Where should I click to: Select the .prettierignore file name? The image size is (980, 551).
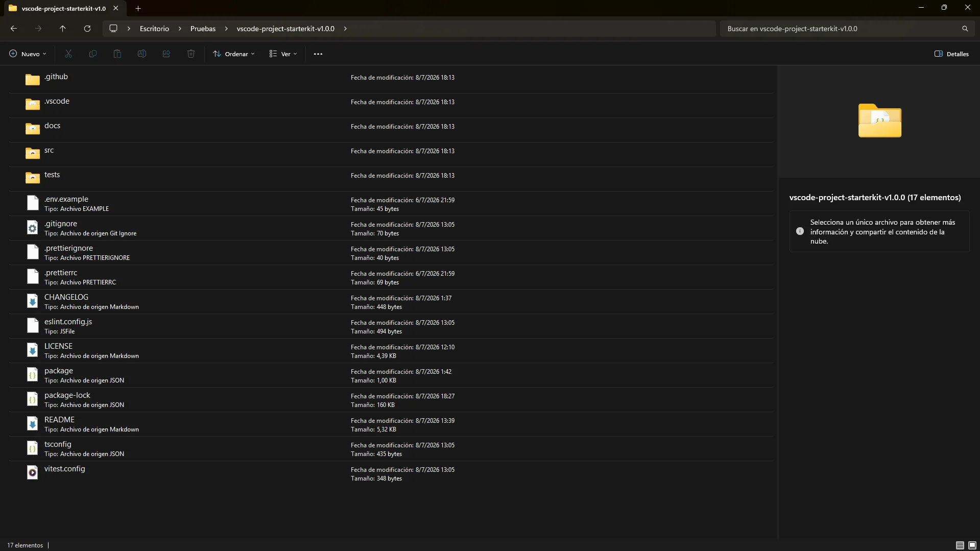pyautogui.click(x=68, y=248)
